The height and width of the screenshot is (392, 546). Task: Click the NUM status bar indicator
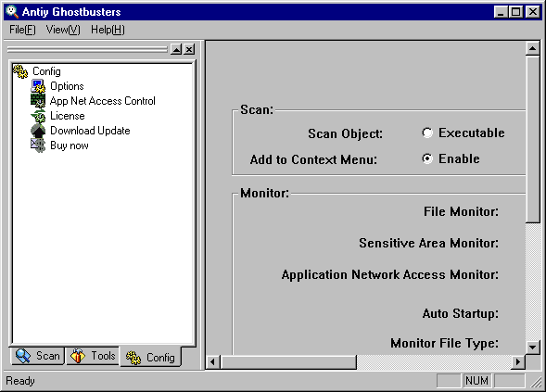(476, 381)
